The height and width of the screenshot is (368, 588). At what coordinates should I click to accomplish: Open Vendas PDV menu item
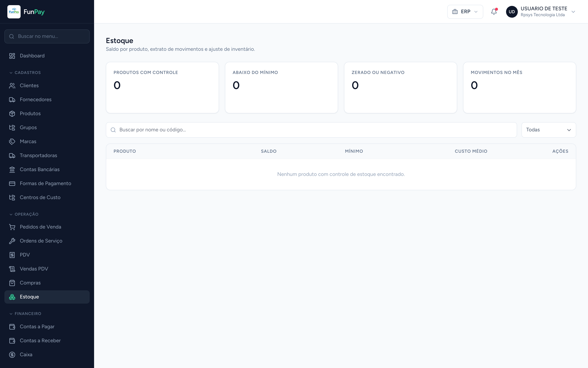point(47,269)
